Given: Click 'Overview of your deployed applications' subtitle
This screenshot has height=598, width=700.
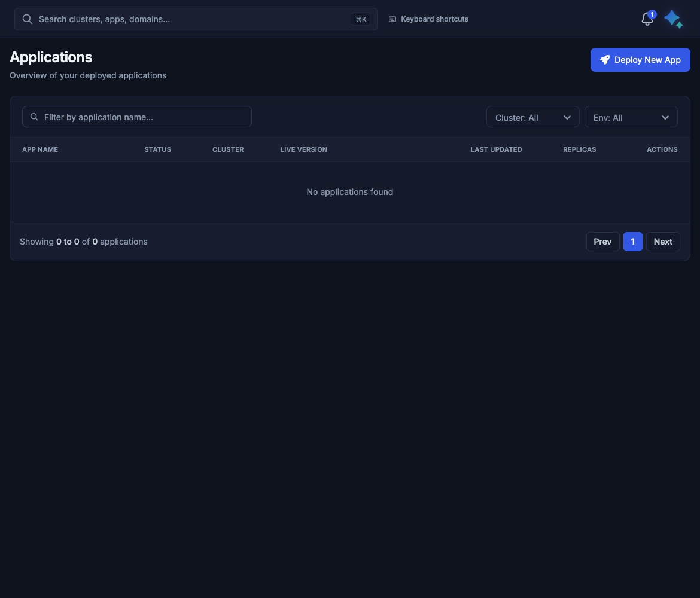Looking at the screenshot, I should click(88, 76).
